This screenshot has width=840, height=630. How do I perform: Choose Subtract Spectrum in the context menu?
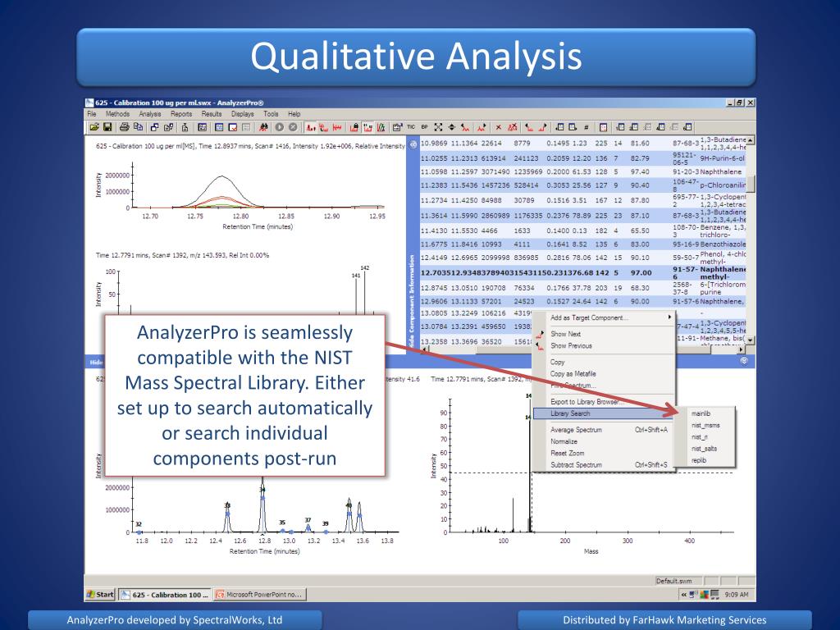pyautogui.click(x=604, y=465)
